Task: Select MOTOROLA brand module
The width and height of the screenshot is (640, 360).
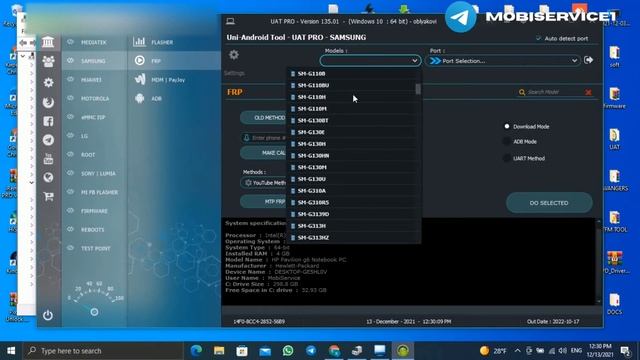Action: 95,99
